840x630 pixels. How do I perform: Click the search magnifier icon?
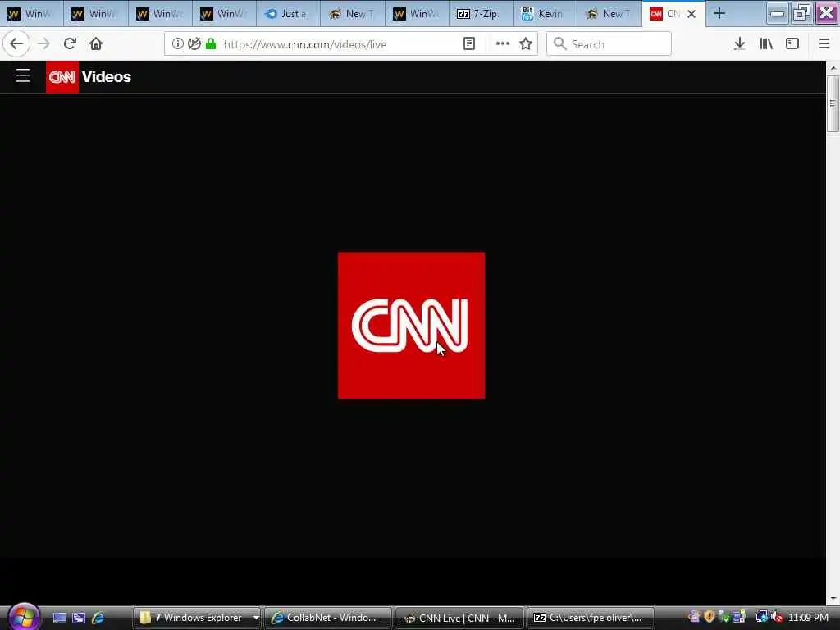click(559, 44)
